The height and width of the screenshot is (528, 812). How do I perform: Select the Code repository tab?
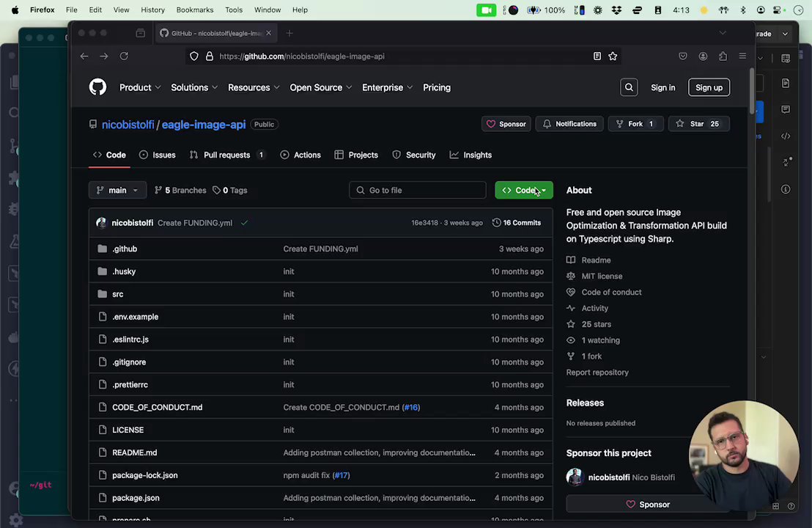109,155
